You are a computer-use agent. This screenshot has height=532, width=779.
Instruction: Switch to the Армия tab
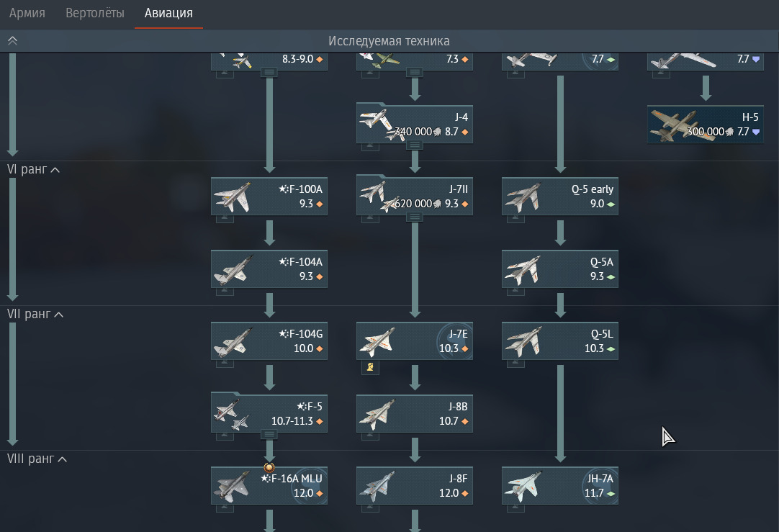coord(27,13)
